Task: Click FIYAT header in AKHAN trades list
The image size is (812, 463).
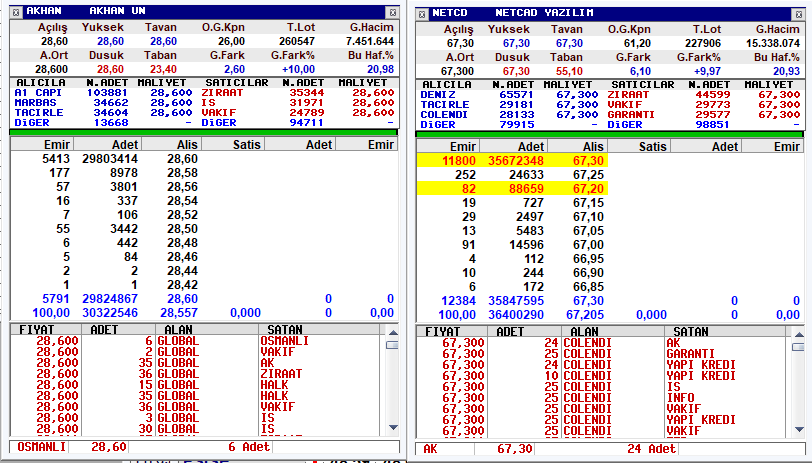Action: (x=46, y=329)
